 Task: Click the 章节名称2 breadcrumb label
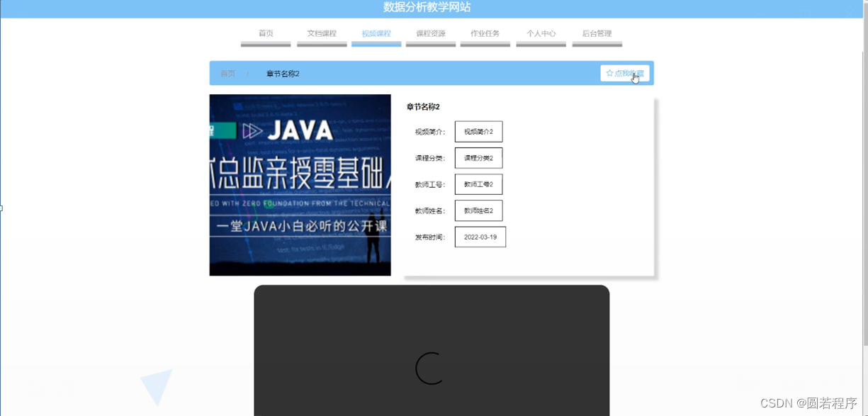[x=282, y=72]
